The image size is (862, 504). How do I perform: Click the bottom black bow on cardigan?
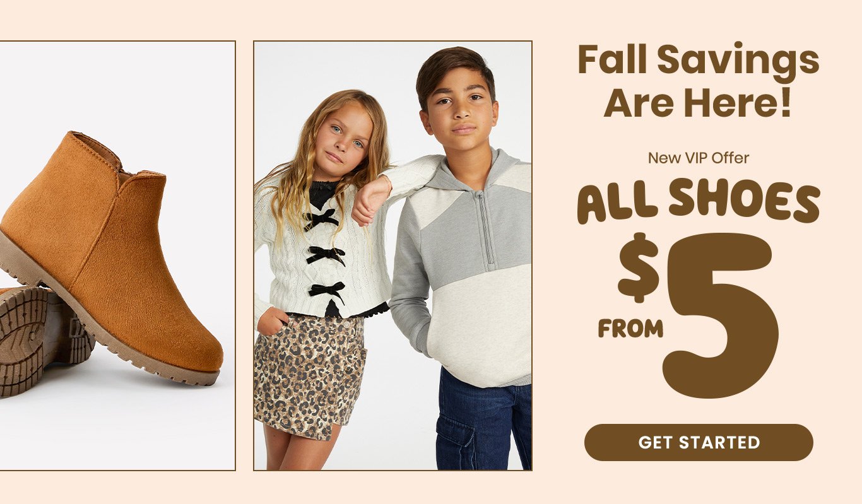click(x=327, y=292)
